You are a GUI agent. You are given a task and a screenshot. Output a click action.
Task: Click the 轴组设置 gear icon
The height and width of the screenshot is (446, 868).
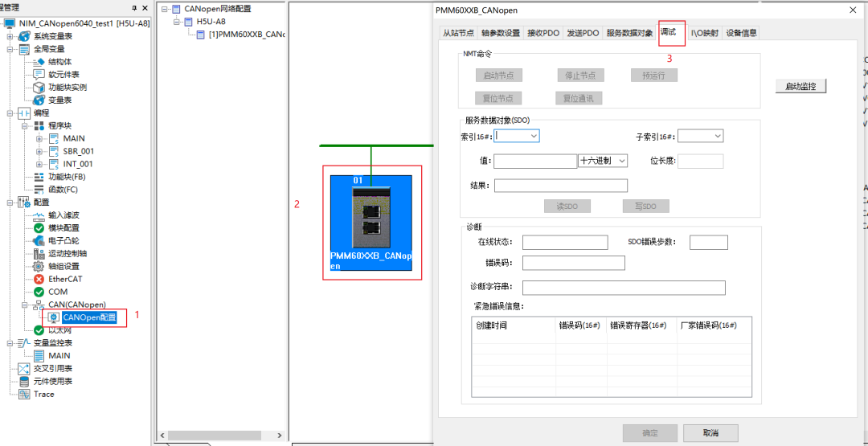[39, 266]
